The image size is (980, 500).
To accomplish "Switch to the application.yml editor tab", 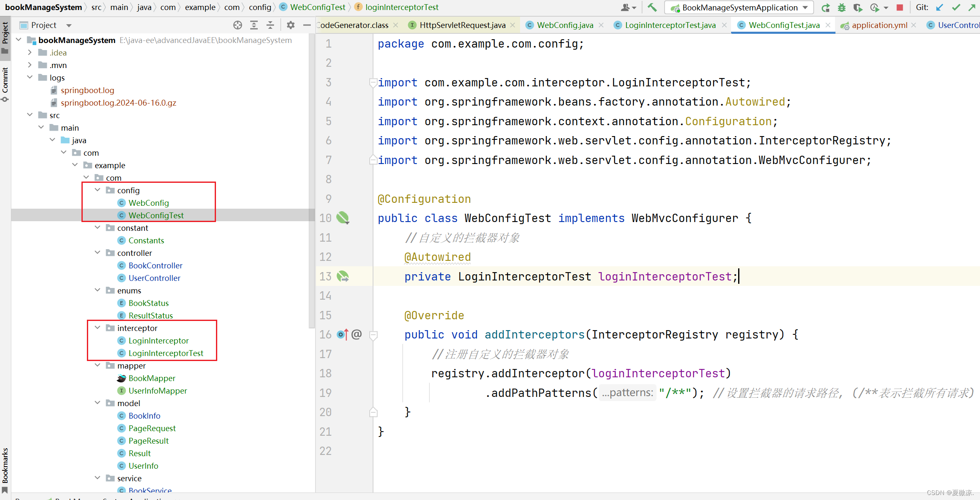I will tap(879, 25).
